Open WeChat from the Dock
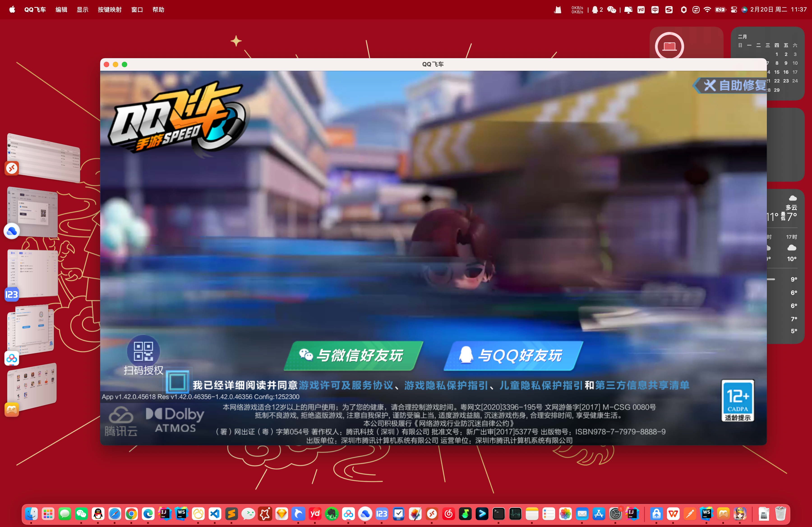The height and width of the screenshot is (527, 812). (x=81, y=514)
